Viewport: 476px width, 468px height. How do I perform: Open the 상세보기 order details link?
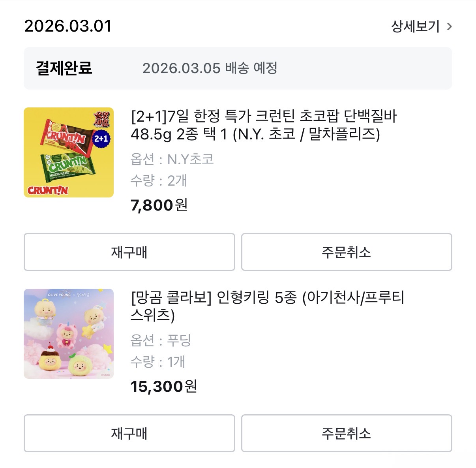click(x=415, y=26)
